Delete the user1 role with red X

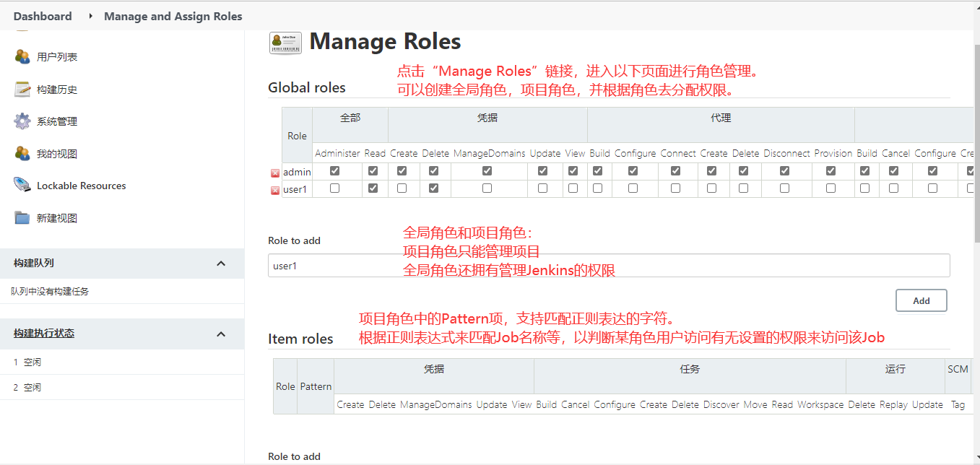coord(275,191)
